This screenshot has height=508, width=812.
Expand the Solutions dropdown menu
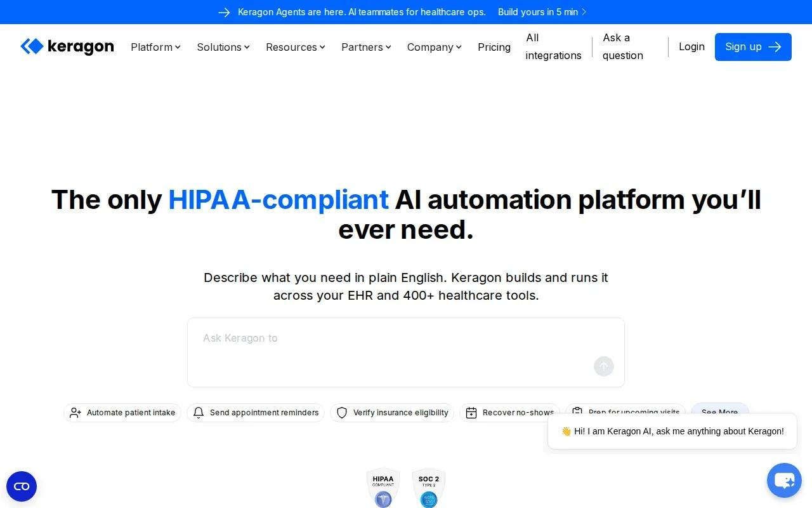coord(223,47)
